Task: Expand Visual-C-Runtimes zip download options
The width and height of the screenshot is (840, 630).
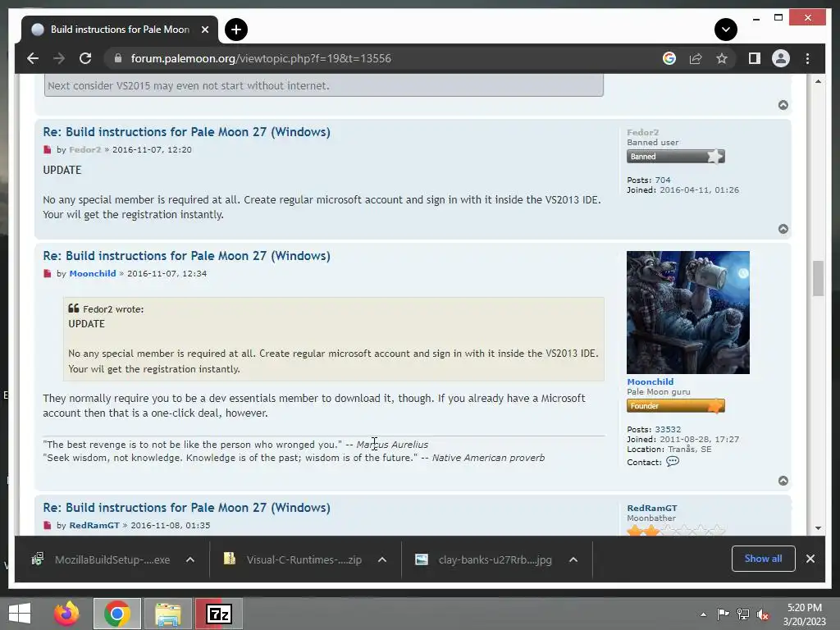Action: 382,559
